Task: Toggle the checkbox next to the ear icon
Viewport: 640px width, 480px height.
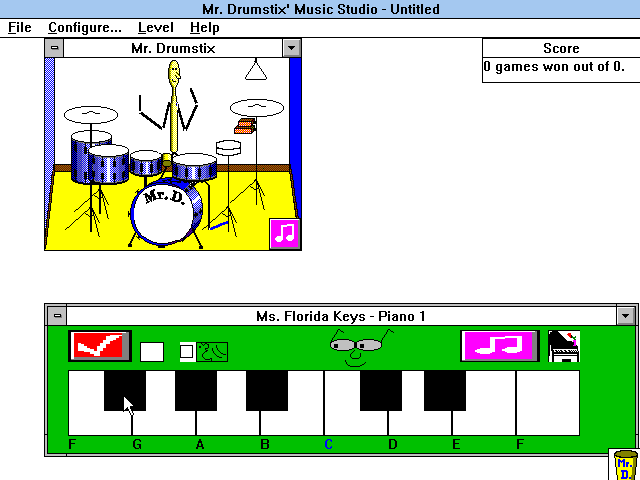Action: [187, 351]
